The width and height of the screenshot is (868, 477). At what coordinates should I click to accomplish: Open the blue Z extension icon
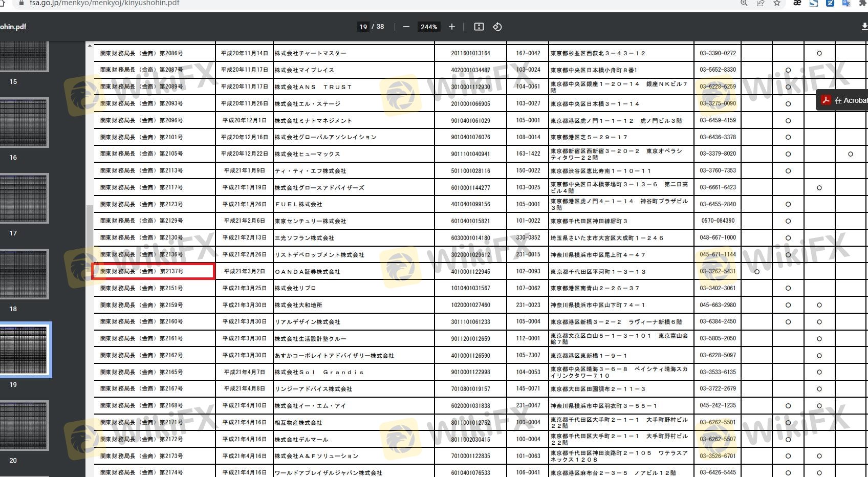[x=830, y=3]
